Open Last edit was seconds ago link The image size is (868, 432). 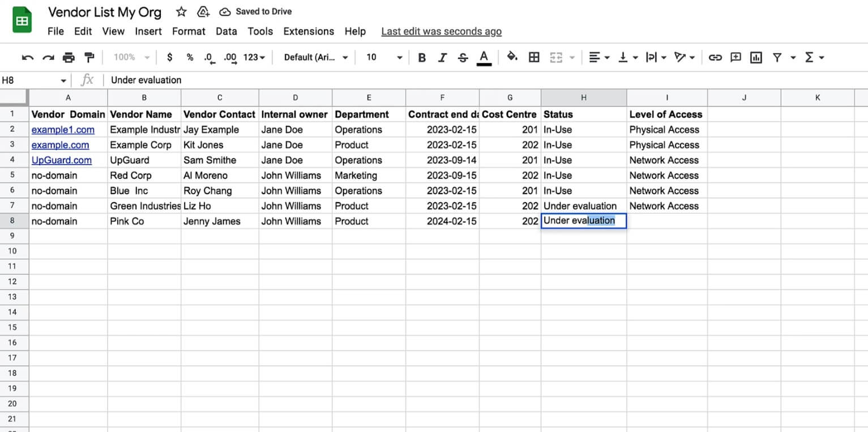[442, 31]
